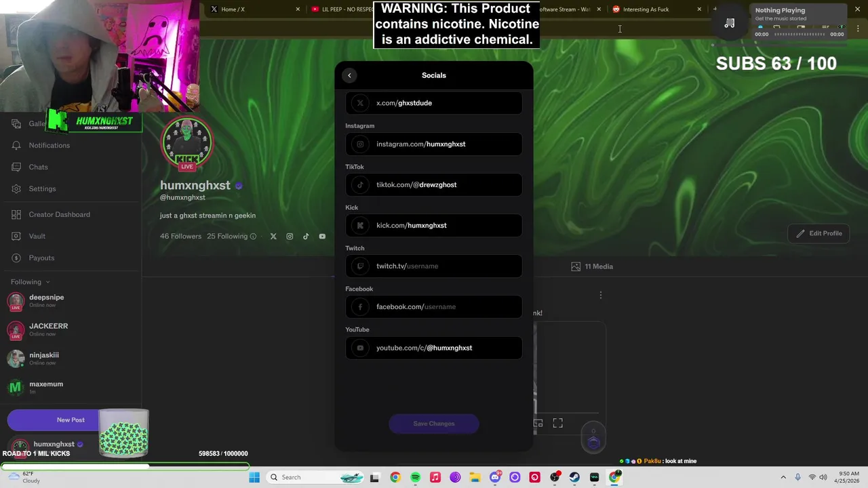Click the X icon beside x.com/ghxstdude

pyautogui.click(x=360, y=103)
